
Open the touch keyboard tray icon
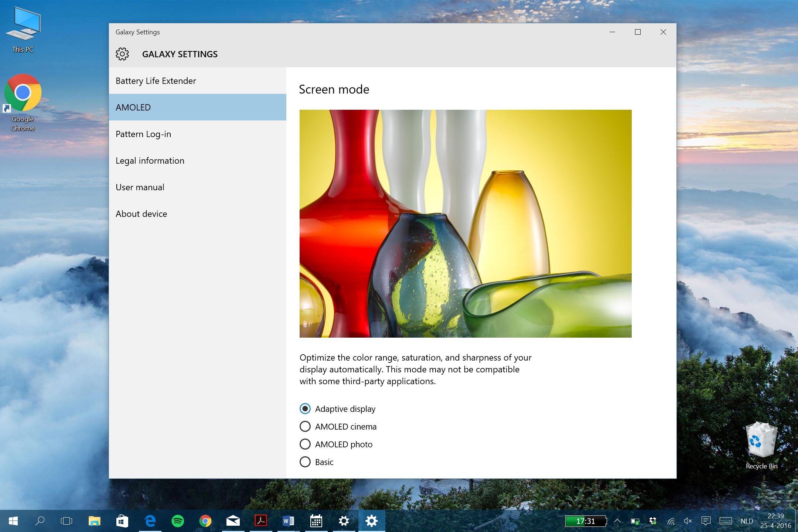[x=726, y=521]
